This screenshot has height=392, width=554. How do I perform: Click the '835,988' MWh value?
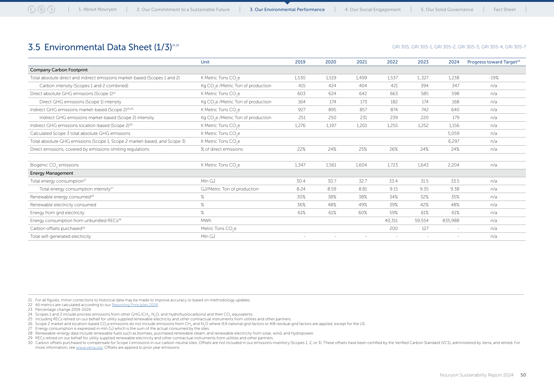click(451, 220)
